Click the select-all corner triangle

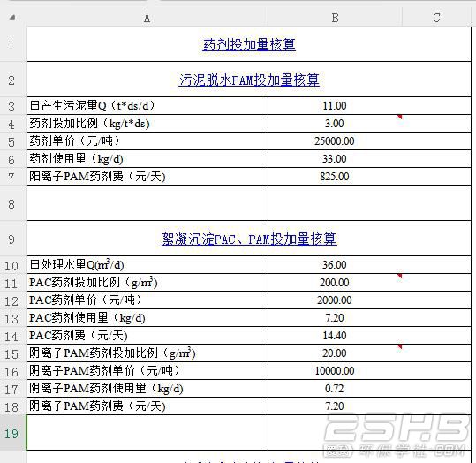click(12, 18)
